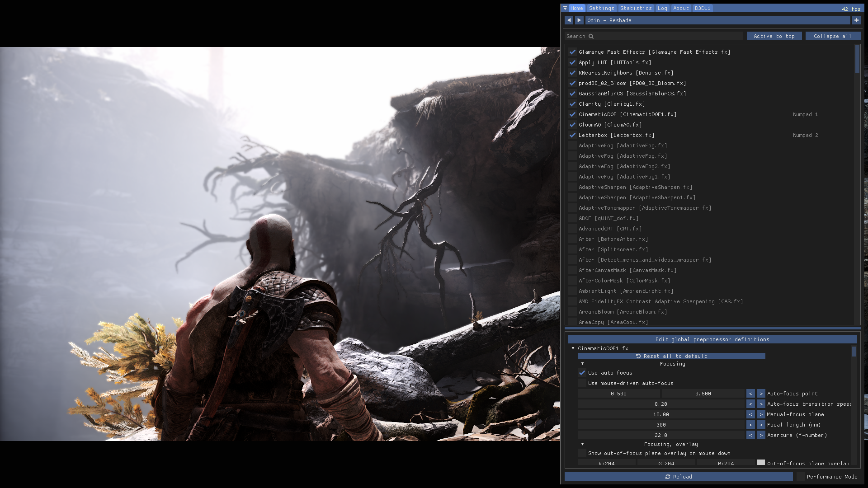Click Auto-focus transition speed 0.20 field
This screenshot has height=488, width=868.
[661, 404]
